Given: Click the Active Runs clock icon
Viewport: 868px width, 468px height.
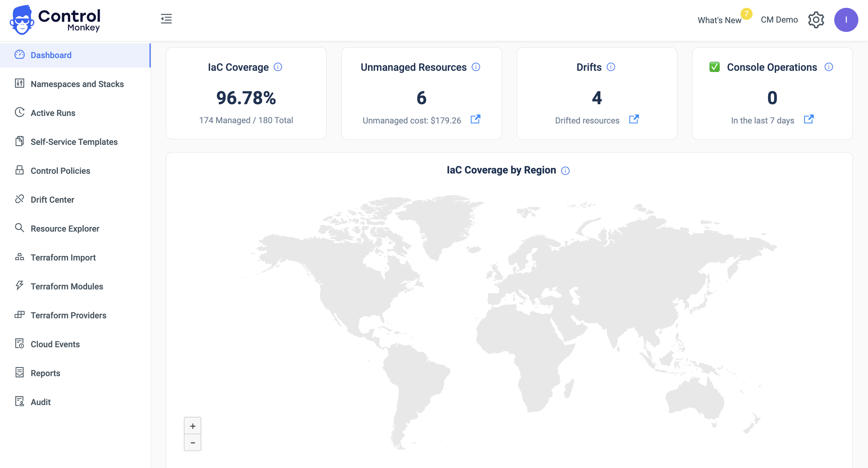Looking at the screenshot, I should 20,112.
